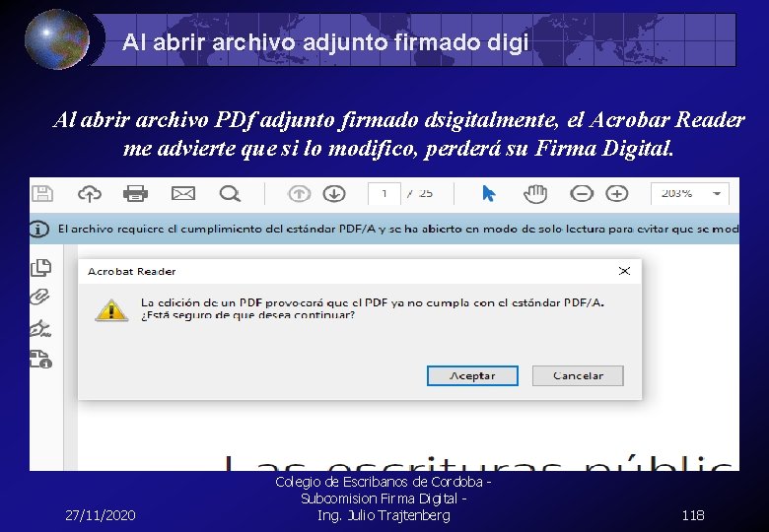Click the yellow warning triangle icon
Image resolution: width=769 pixels, height=532 pixels.
(x=111, y=310)
